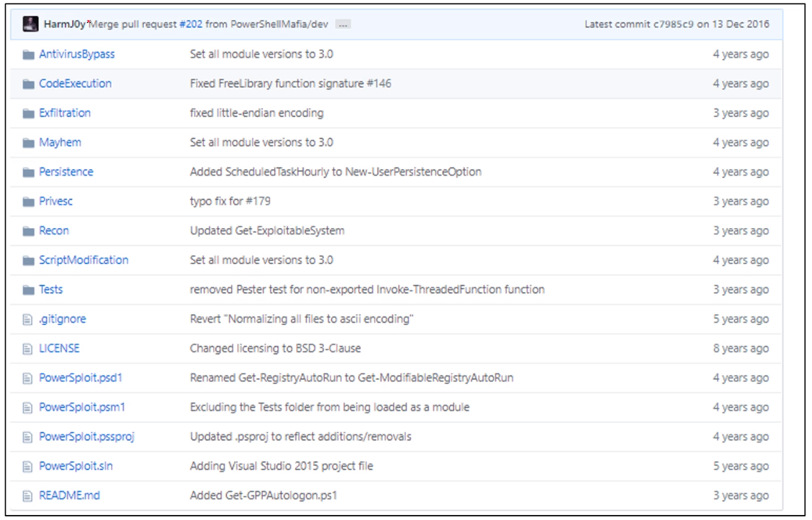The image size is (812, 520).
Task: Click '3 years ago' timestamp for Exfiltration
Action: pyautogui.click(x=741, y=114)
